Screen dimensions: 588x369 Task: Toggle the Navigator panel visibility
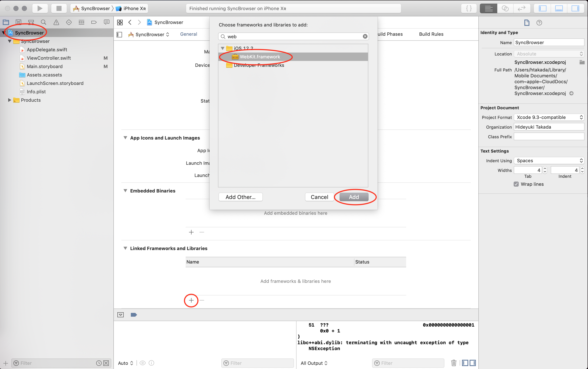[x=542, y=8]
